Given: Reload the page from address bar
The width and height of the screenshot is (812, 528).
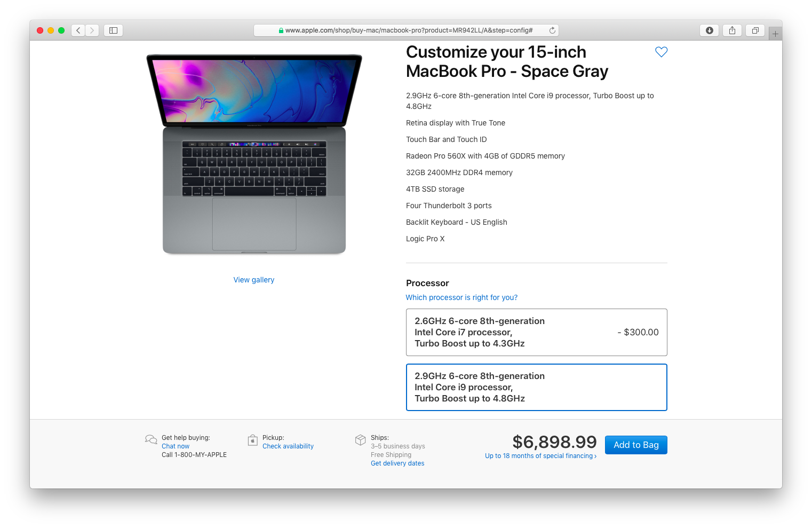Looking at the screenshot, I should point(552,30).
